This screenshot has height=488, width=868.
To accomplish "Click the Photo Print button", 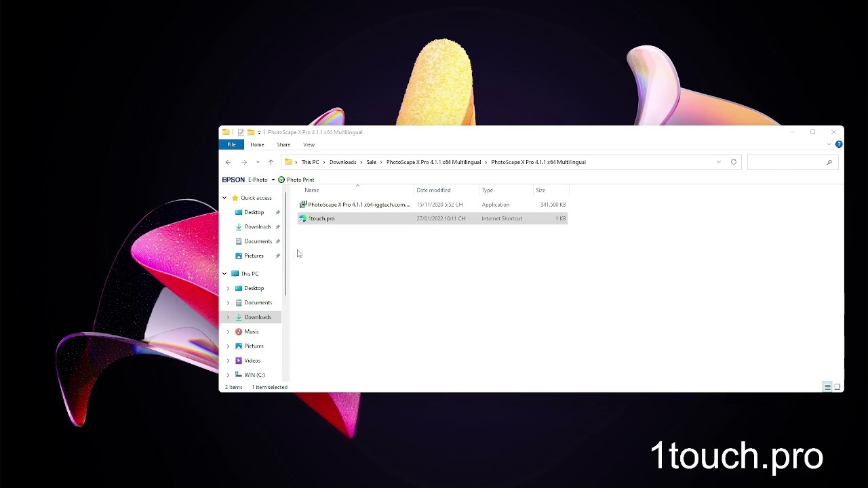I will click(x=296, y=180).
